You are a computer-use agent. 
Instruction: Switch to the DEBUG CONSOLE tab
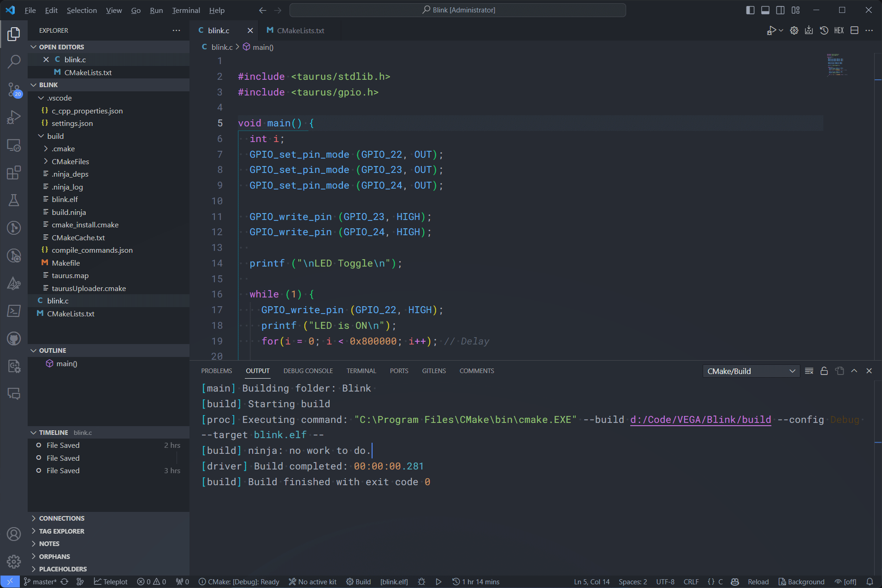[x=308, y=371]
